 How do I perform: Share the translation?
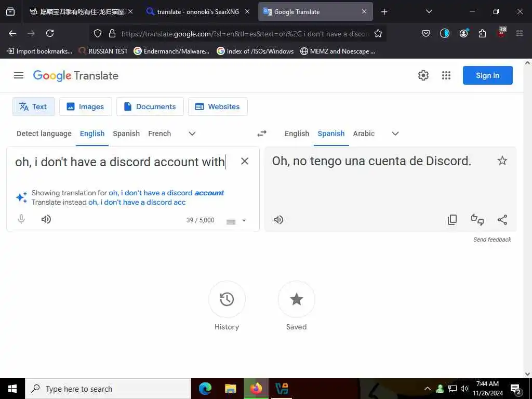tap(502, 220)
